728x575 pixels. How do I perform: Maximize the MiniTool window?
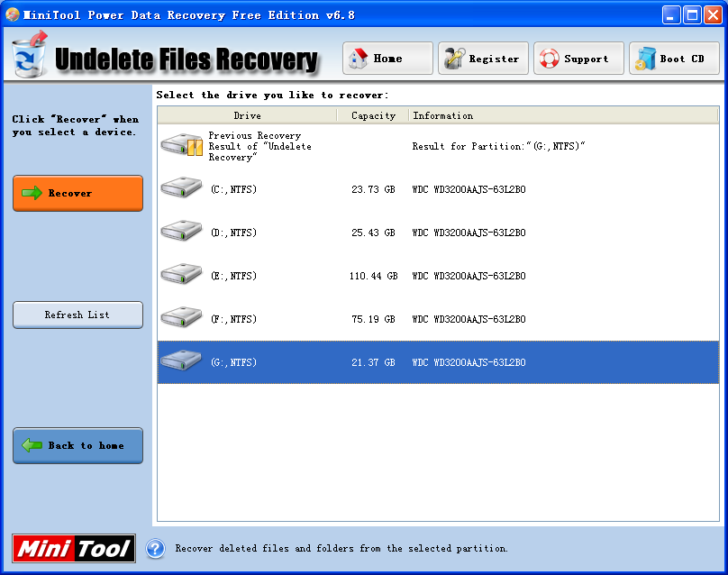pyautogui.click(x=692, y=14)
